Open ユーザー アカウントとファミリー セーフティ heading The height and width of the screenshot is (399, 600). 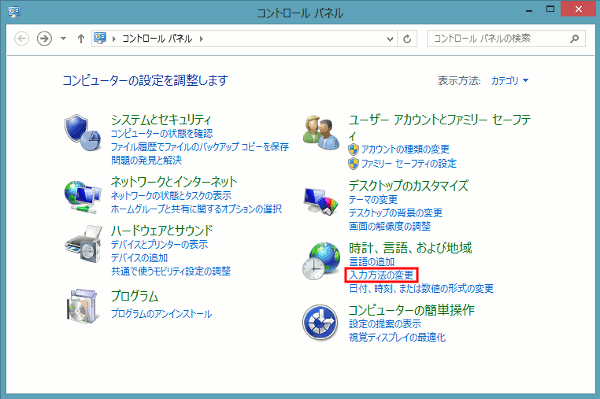[440, 127]
